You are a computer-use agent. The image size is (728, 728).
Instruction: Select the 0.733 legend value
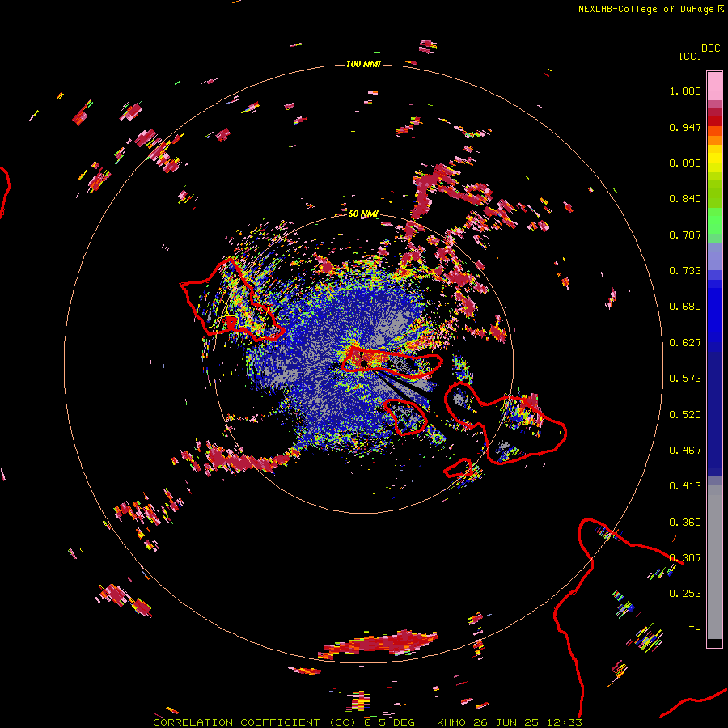tap(685, 271)
